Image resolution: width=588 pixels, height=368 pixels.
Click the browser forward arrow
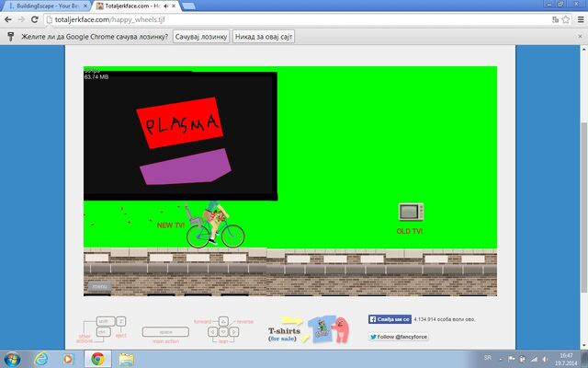point(21,19)
